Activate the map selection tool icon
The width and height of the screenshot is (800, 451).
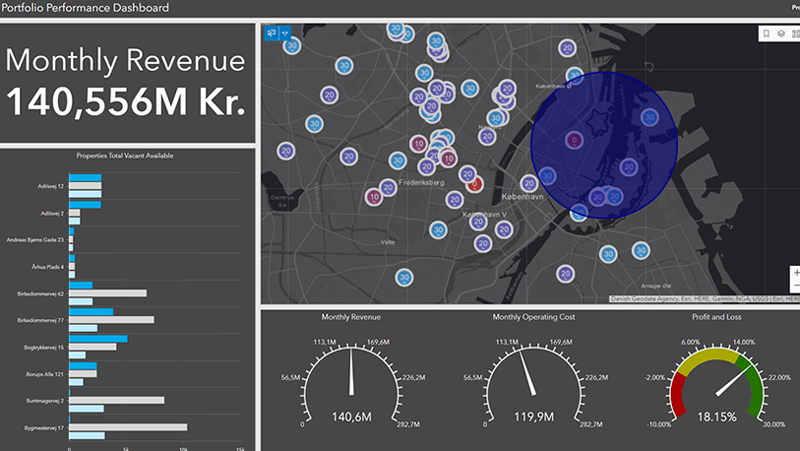(x=271, y=32)
